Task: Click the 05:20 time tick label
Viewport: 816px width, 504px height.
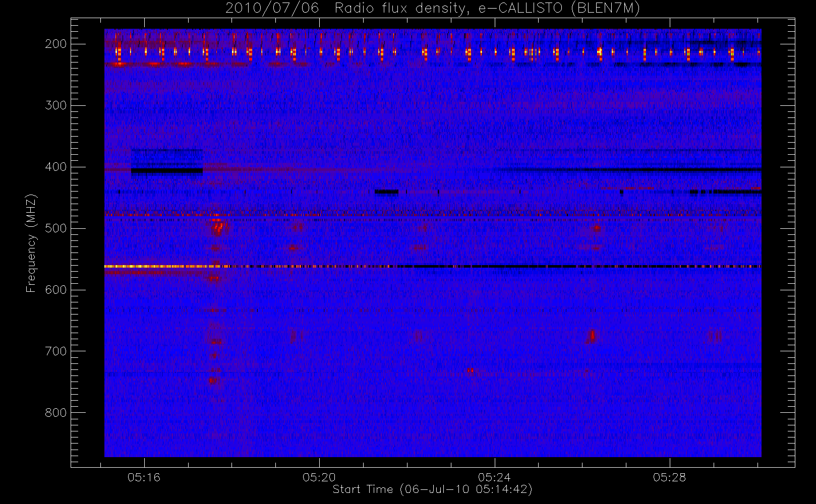Action: tap(319, 477)
